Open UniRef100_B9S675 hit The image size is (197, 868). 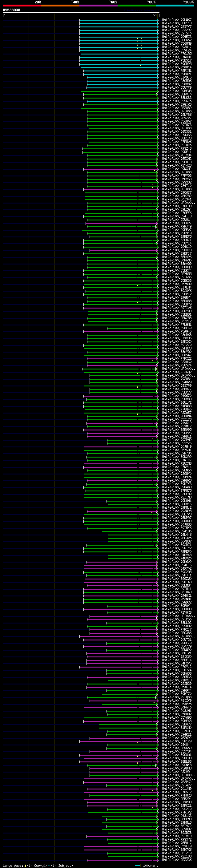pyautogui.click(x=177, y=101)
